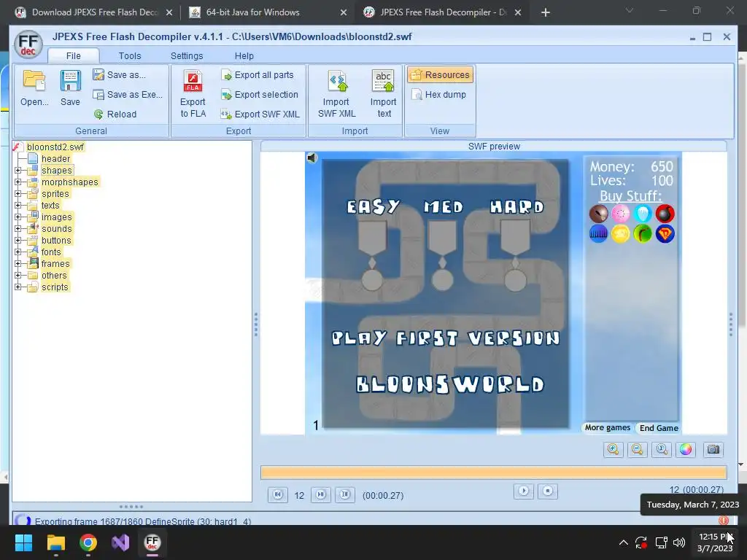This screenshot has width=747, height=560.
Task: Open the Settings ribbon tab
Action: (187, 55)
